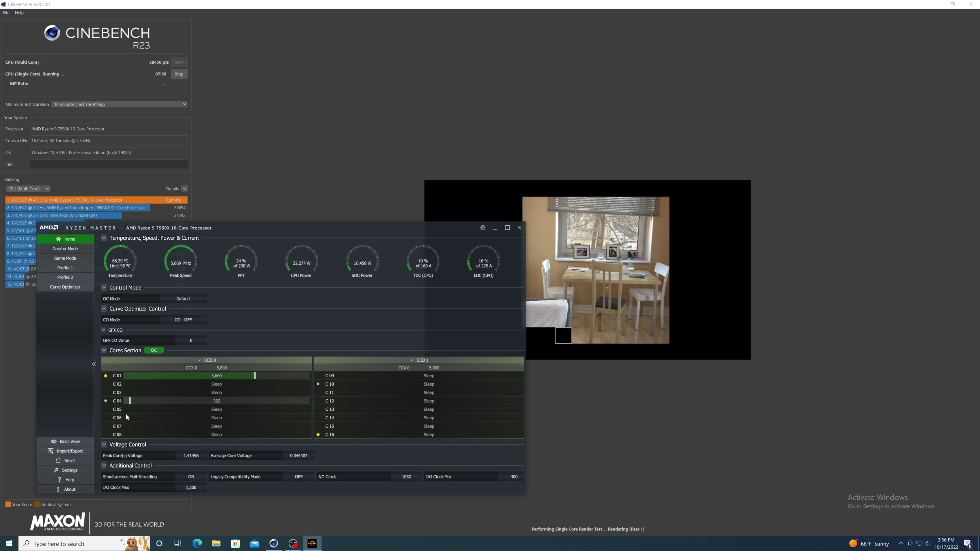Collapse the Curve Optimizer Control section
Viewport: 980px width, 551px height.
click(x=104, y=308)
